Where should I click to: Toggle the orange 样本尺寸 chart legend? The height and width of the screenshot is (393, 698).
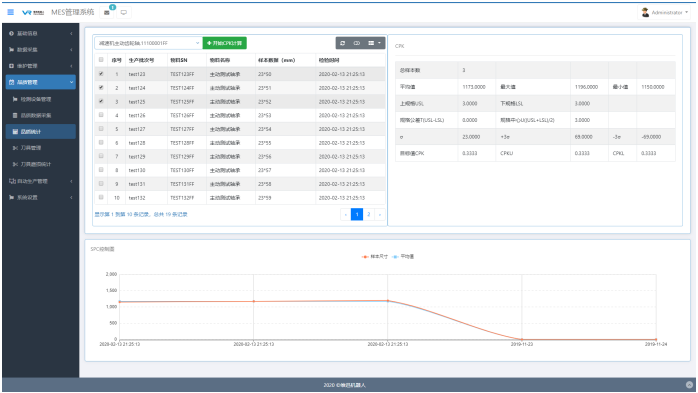pyautogui.click(x=375, y=257)
